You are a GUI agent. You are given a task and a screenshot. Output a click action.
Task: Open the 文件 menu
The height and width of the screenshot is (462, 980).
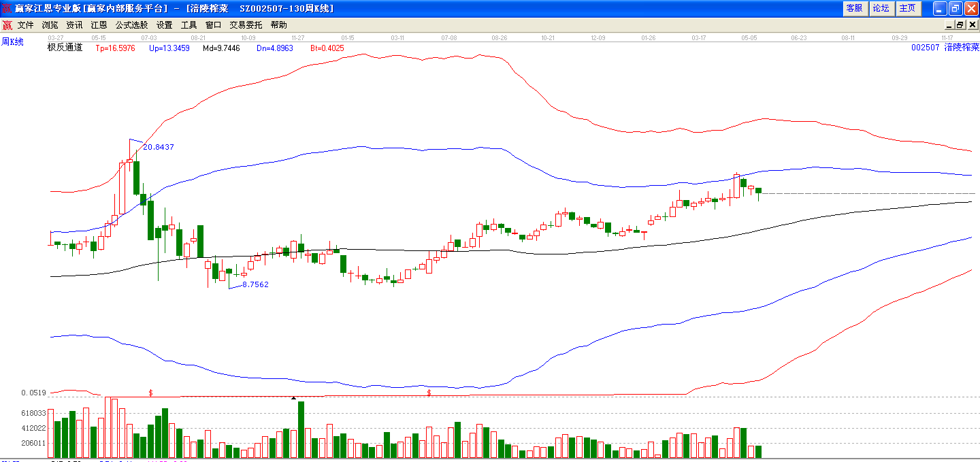coord(26,25)
